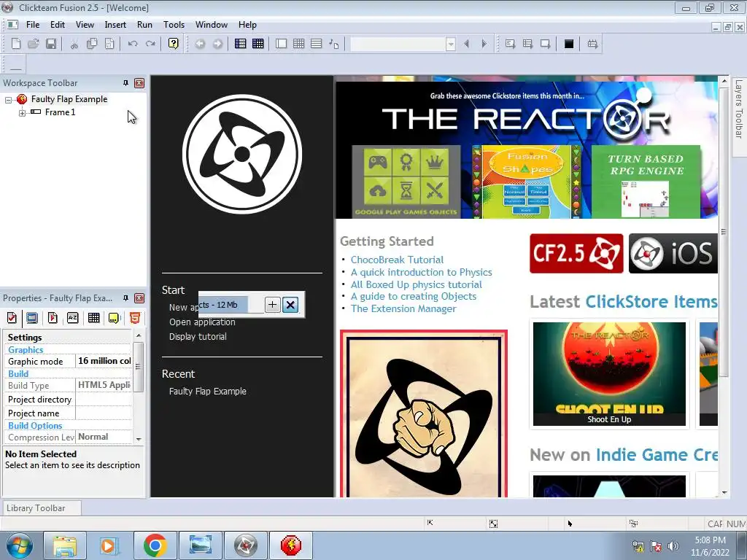The image size is (747, 560).
Task: Open The Extension Manager link
Action: coord(403,308)
